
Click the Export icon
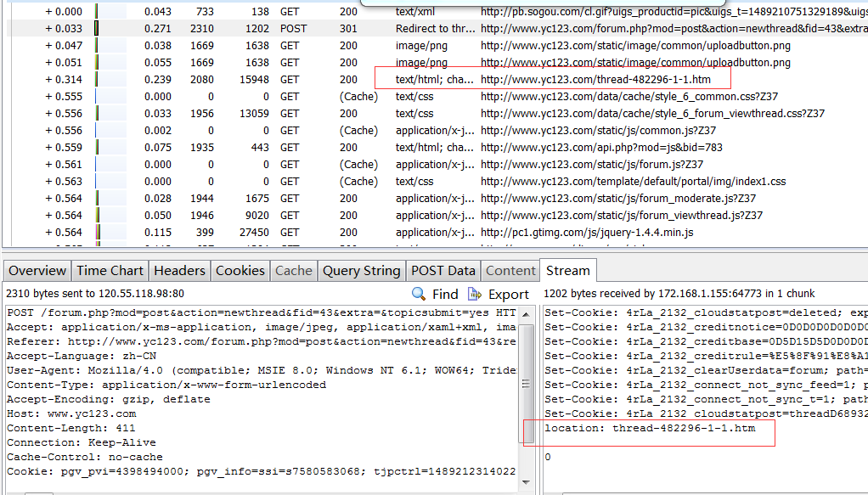pyautogui.click(x=475, y=294)
